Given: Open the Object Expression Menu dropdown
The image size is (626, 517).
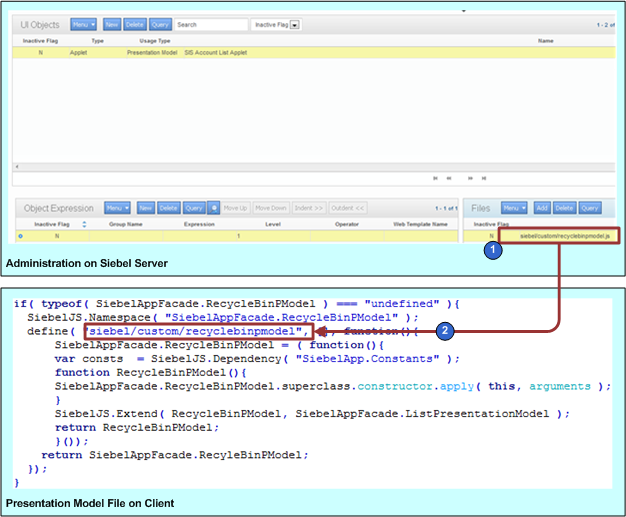Looking at the screenshot, I should (x=117, y=208).
